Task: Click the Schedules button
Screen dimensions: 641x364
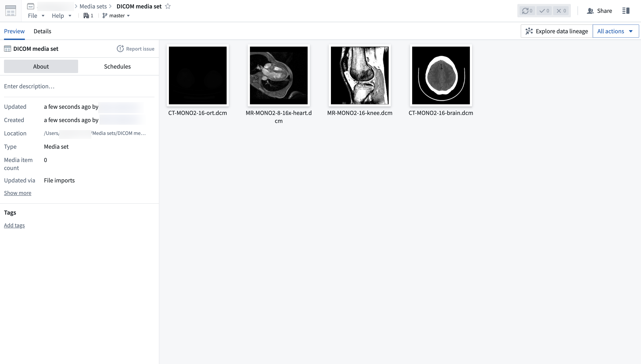Action: (x=117, y=66)
